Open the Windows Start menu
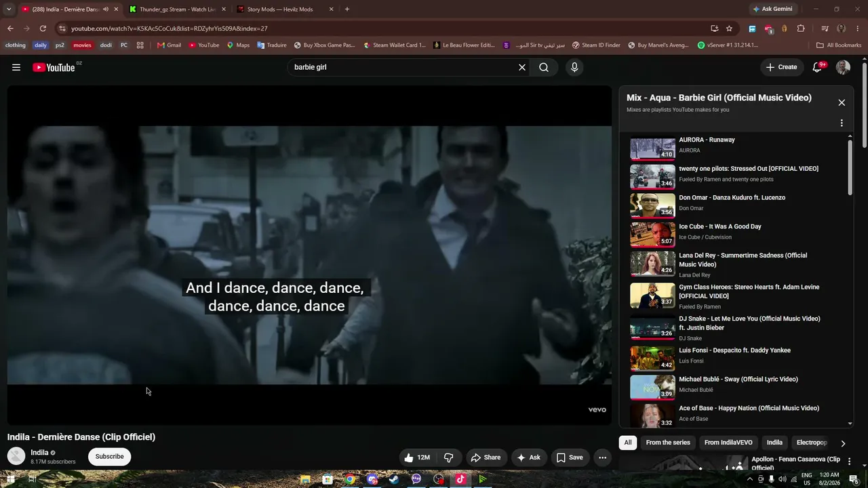This screenshot has width=868, height=488. [10, 479]
